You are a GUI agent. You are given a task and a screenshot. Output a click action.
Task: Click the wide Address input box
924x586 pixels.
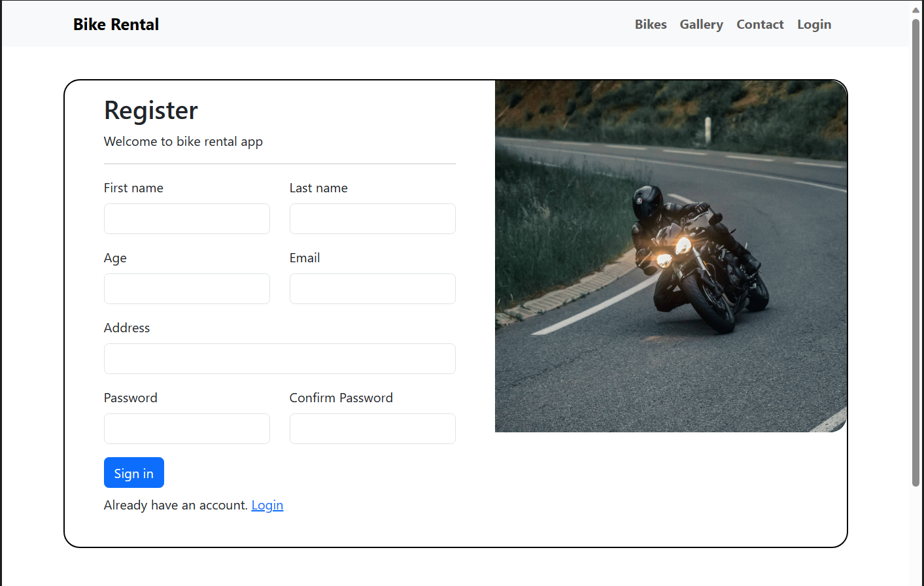click(280, 358)
